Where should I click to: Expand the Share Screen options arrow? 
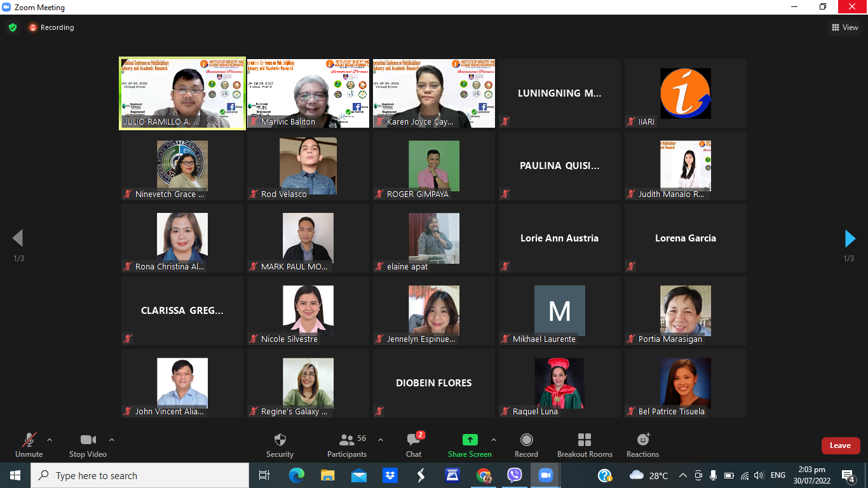493,440
